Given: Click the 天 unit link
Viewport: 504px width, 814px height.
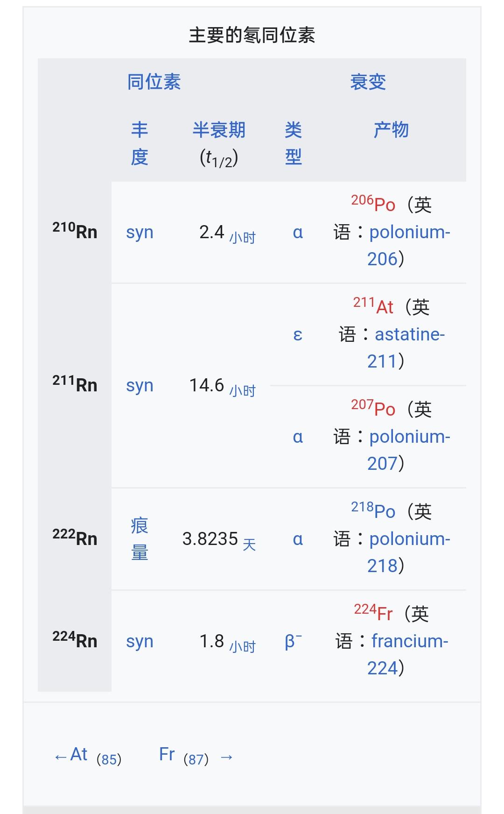Looking at the screenshot, I should click(x=249, y=545).
